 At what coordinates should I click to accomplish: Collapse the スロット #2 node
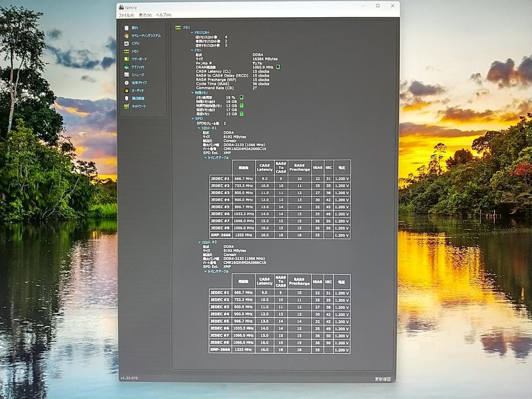[199, 242]
